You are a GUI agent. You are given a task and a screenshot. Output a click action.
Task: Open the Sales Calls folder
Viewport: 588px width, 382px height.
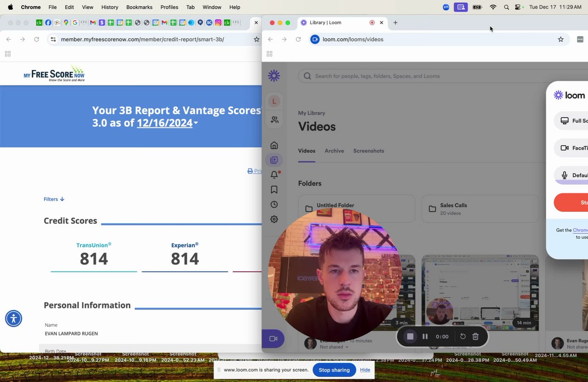pos(480,209)
